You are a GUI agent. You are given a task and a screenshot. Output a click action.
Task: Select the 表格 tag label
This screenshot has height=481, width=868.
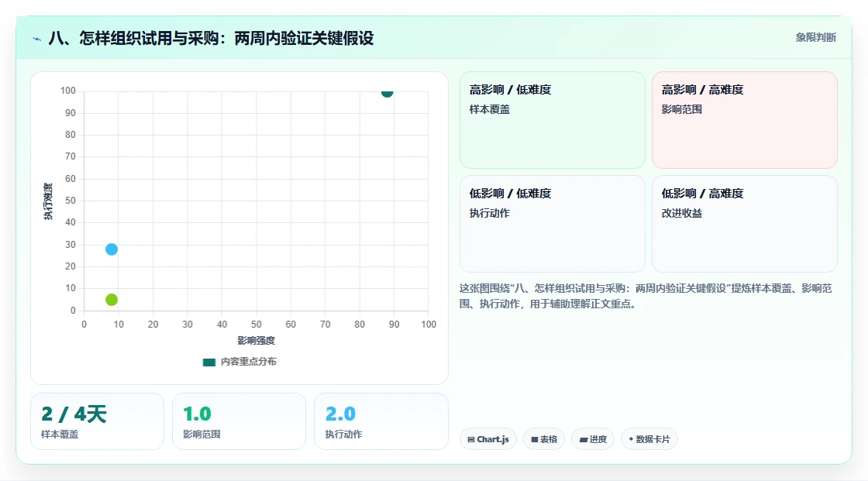(x=549, y=439)
